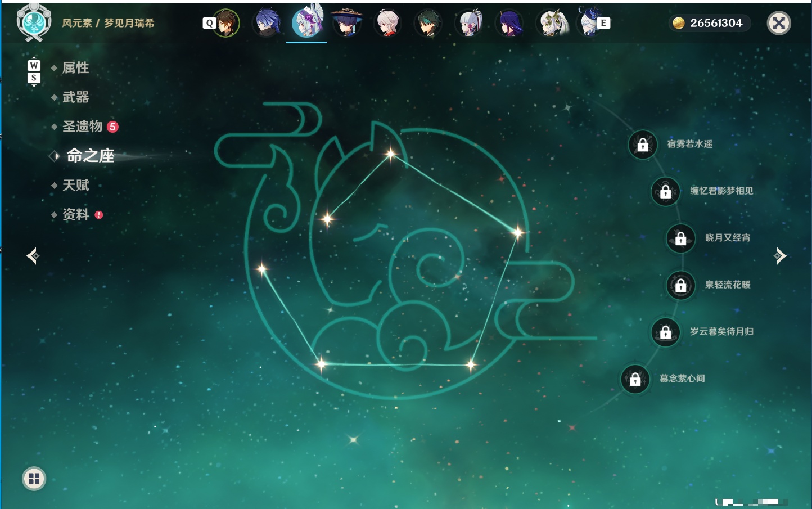Open the 资料 profile page
The width and height of the screenshot is (812, 509).
75,214
